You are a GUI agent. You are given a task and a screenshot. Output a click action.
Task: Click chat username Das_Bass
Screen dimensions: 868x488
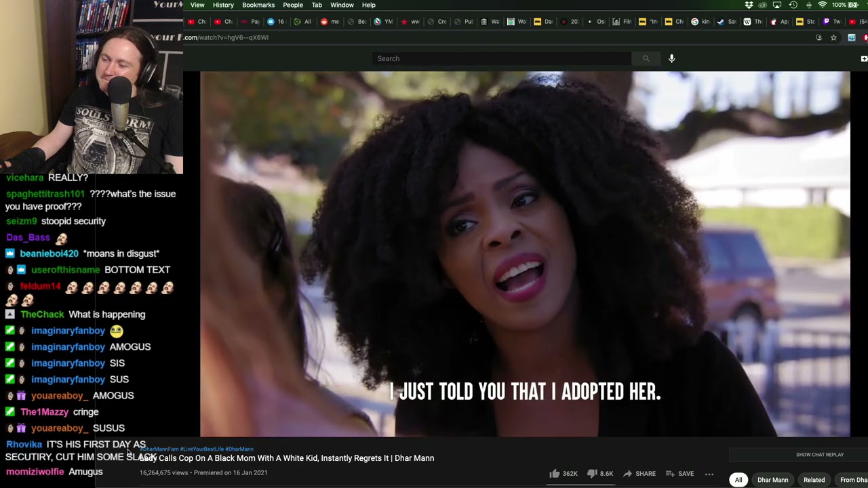(28, 237)
